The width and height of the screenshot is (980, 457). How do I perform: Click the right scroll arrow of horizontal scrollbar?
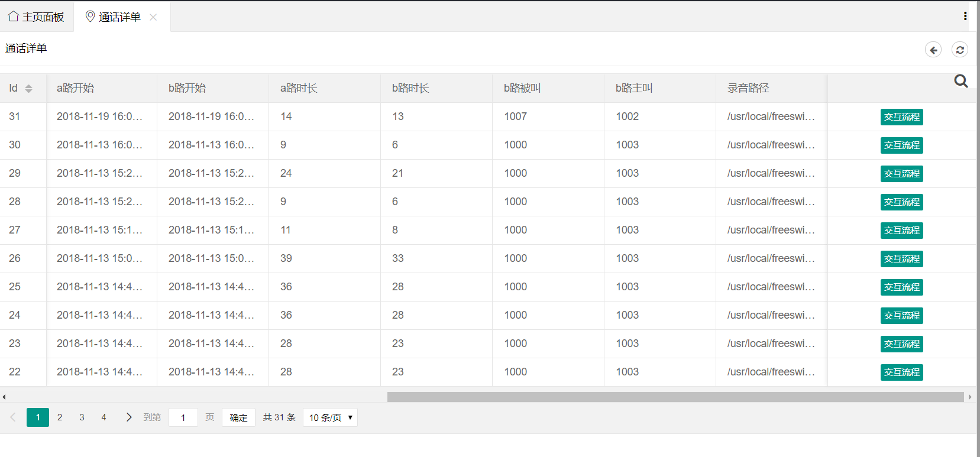970,397
